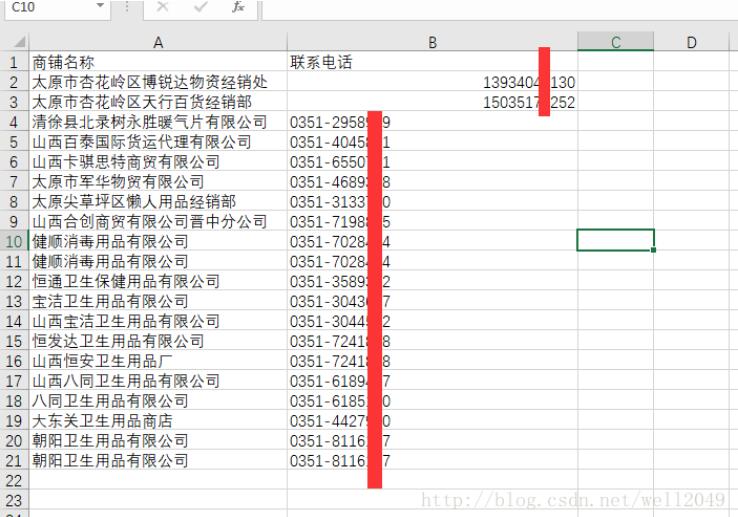
Task: Select cell 山西合创商贸有限公司晋中分公司
Action: 158,221
